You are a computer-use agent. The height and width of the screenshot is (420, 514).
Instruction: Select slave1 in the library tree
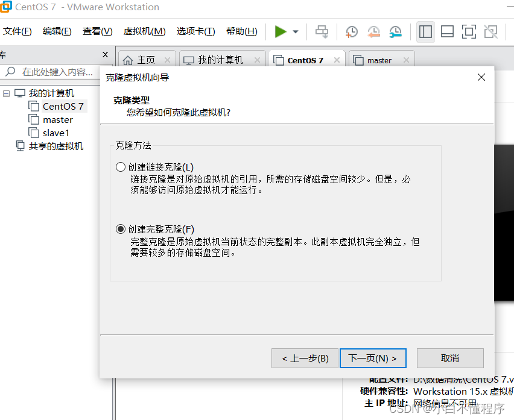[56, 133]
